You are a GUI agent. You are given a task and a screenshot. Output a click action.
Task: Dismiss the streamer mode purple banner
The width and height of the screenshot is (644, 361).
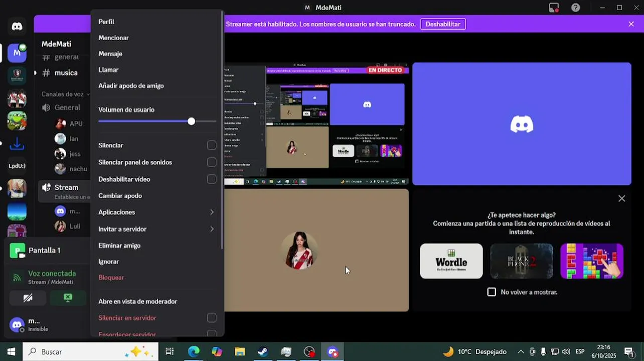tap(631, 24)
